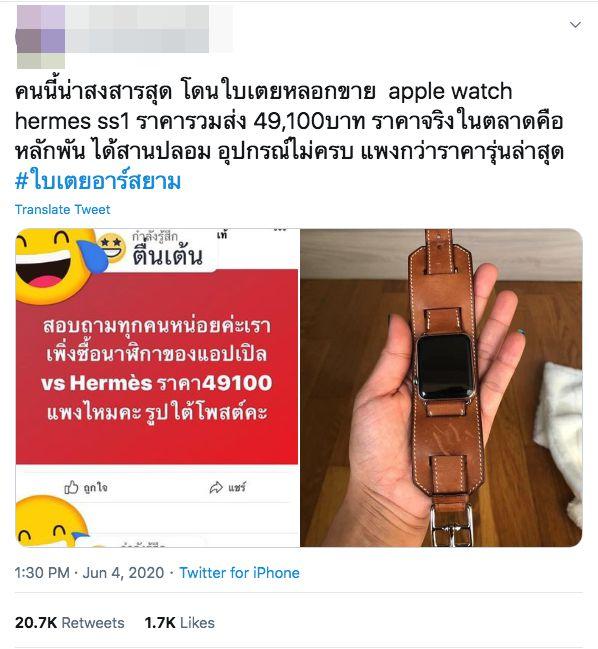598x649 pixels.
Task: Click the blurred profile avatar
Action: (x=41, y=36)
